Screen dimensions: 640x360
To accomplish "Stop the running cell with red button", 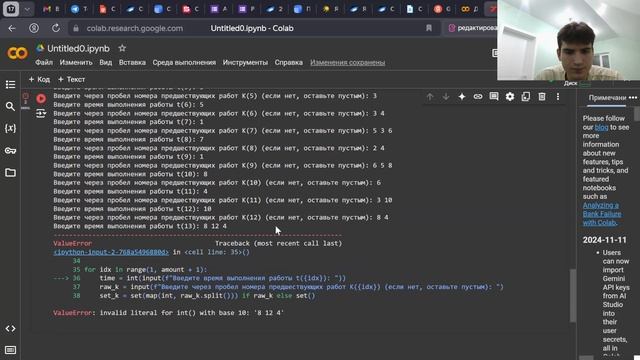I will pos(41,98).
